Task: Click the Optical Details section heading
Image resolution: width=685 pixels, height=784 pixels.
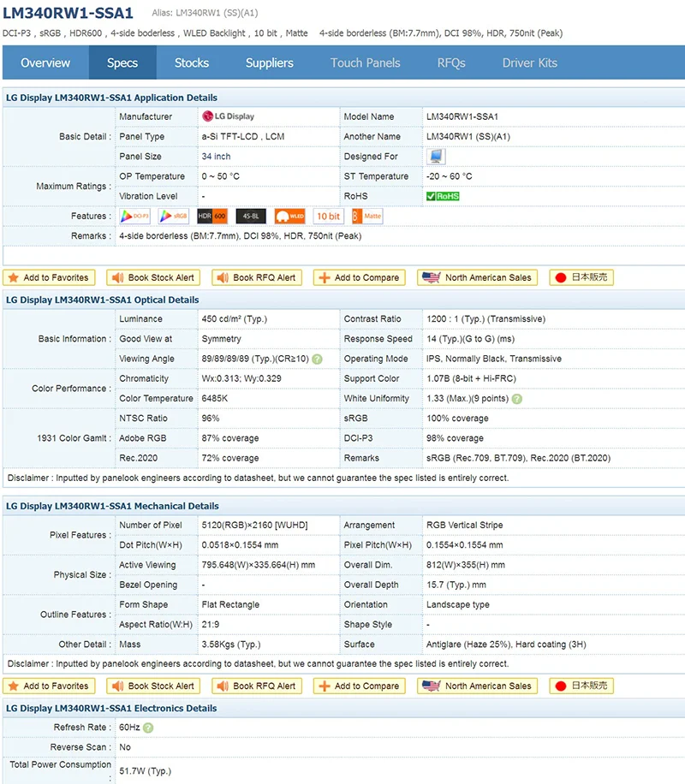Action: point(103,300)
